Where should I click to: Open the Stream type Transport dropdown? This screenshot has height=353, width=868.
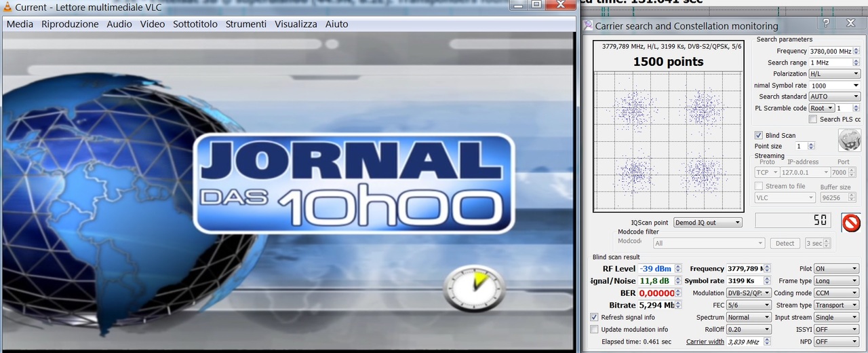coord(836,305)
